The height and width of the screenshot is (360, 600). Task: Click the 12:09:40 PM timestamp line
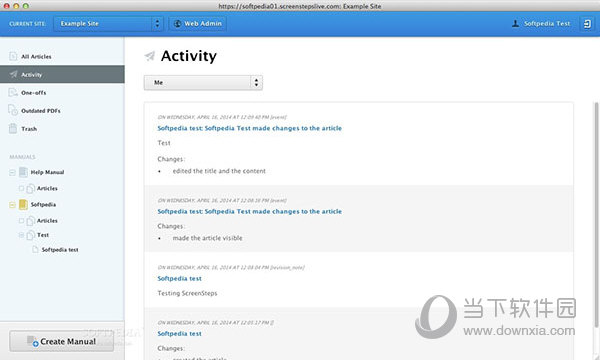point(222,117)
